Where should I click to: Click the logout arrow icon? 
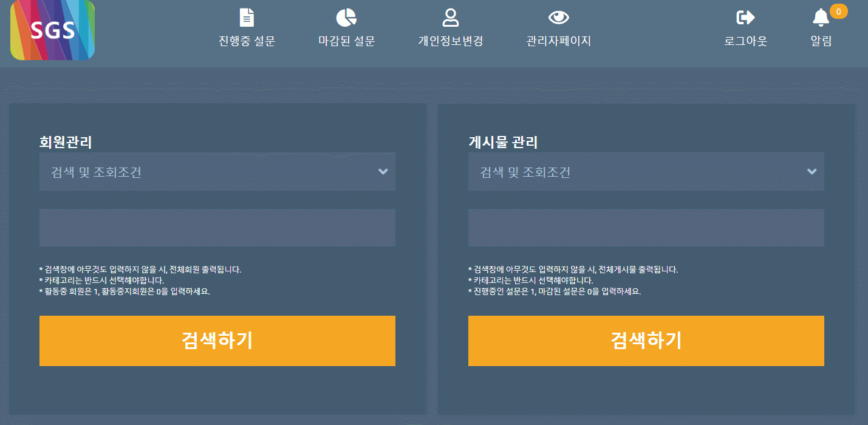pos(745,17)
